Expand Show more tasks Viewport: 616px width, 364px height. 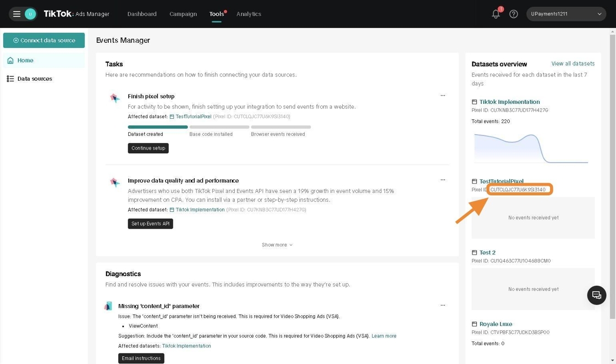(277, 245)
